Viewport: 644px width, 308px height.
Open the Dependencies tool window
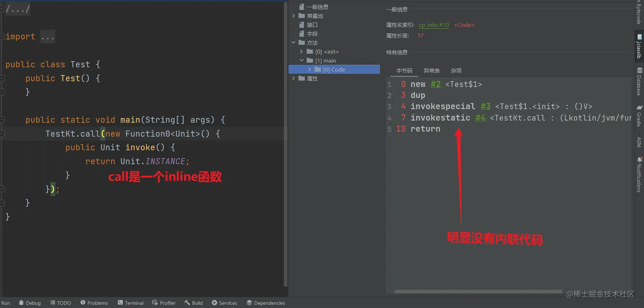click(x=266, y=303)
